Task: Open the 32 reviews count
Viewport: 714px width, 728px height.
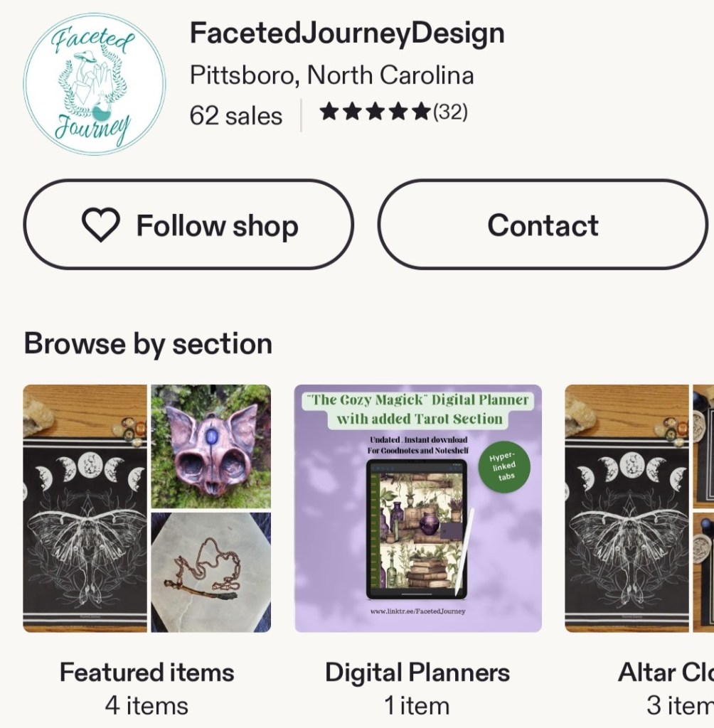Action: coord(450,112)
